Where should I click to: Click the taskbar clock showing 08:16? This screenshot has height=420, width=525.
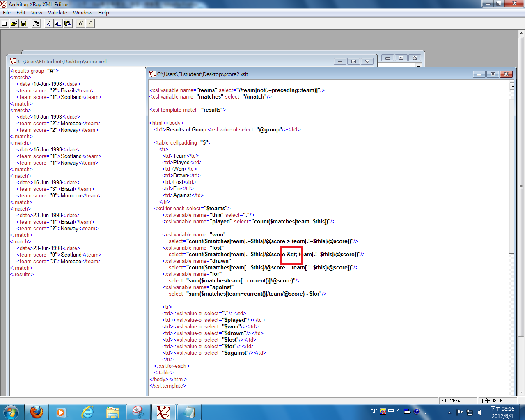coord(502,412)
